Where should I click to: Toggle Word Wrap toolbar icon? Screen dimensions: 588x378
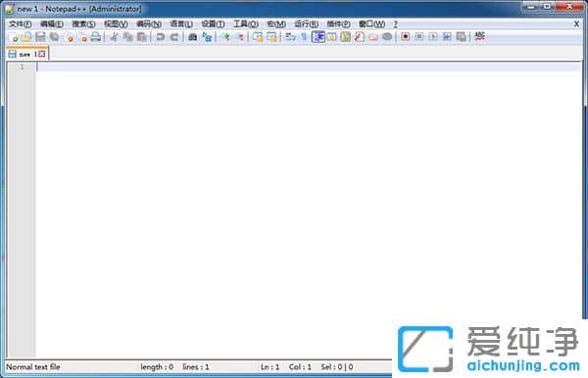tap(290, 36)
